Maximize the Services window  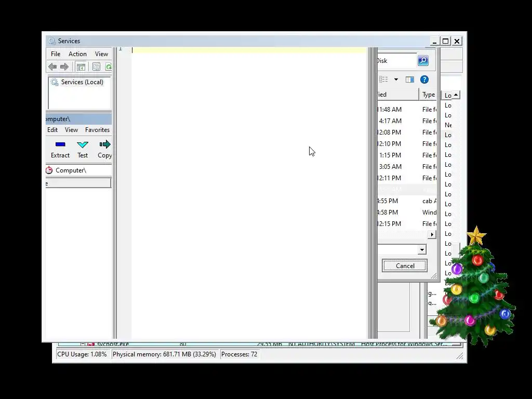[x=445, y=41]
